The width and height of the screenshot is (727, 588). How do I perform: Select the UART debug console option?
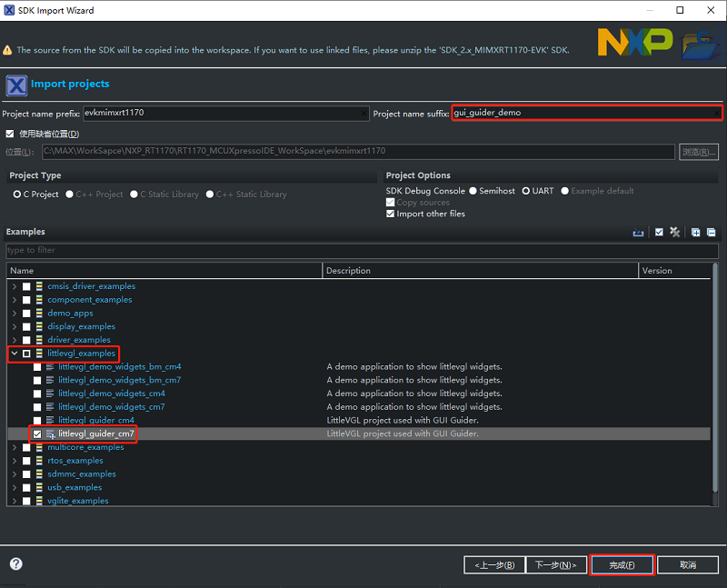coord(526,191)
